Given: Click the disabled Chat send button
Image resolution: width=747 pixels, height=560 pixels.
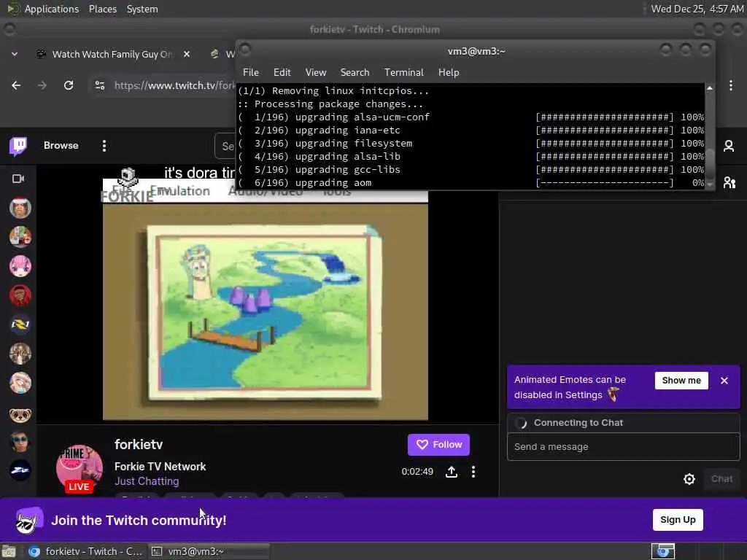Looking at the screenshot, I should [721, 479].
